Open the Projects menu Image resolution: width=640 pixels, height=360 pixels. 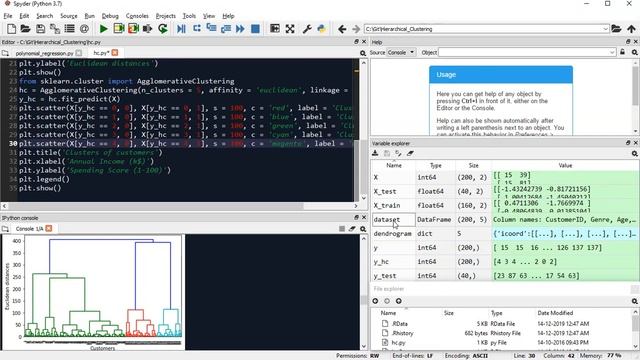point(165,16)
